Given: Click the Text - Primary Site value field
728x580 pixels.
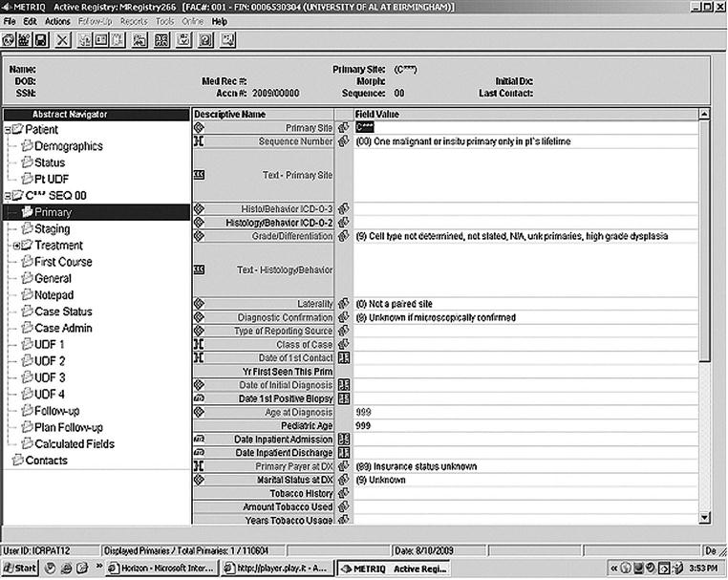Looking at the screenshot, I should tap(525, 175).
